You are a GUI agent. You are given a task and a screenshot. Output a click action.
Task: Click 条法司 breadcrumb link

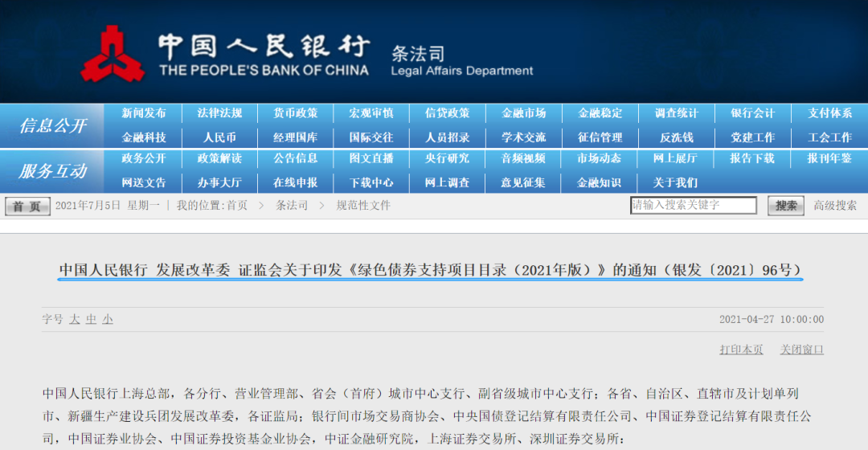(x=292, y=206)
